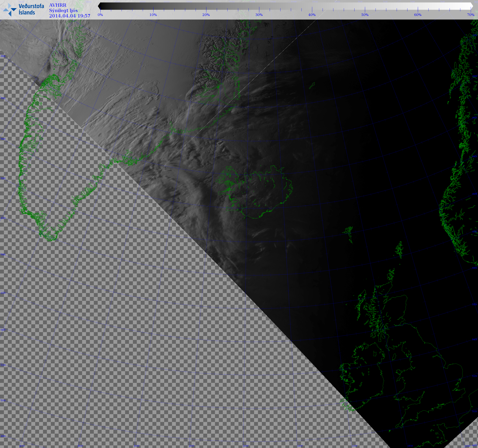Screen dimensions: 478x448
Task: Click the Veðurstofa Íslands logo text
Action: [31, 9]
